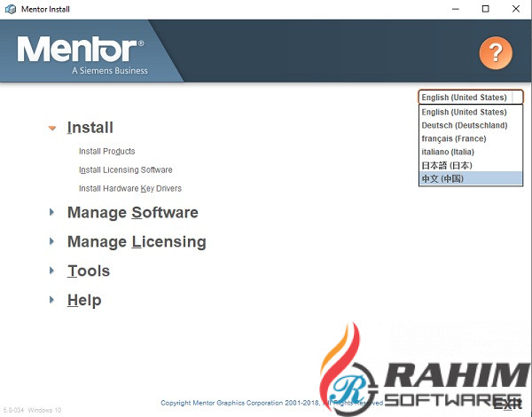Close the Mentor Install window
The height and width of the screenshot is (417, 532).
point(516,9)
